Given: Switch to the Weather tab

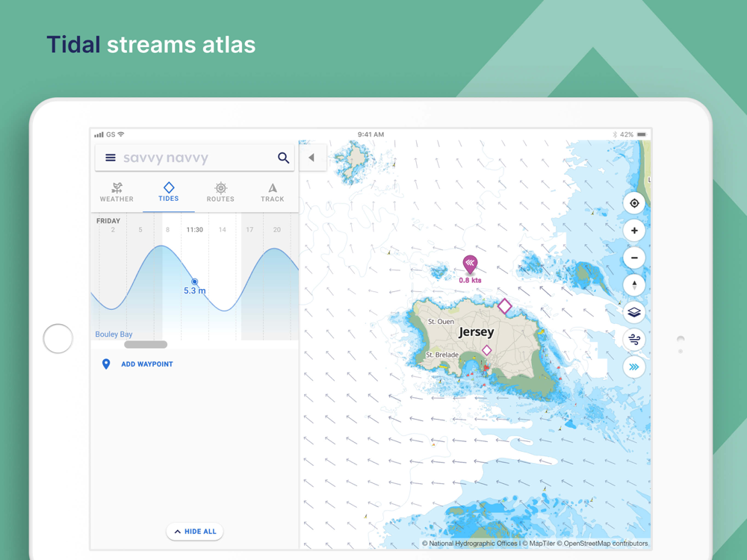Looking at the screenshot, I should click(x=117, y=193).
